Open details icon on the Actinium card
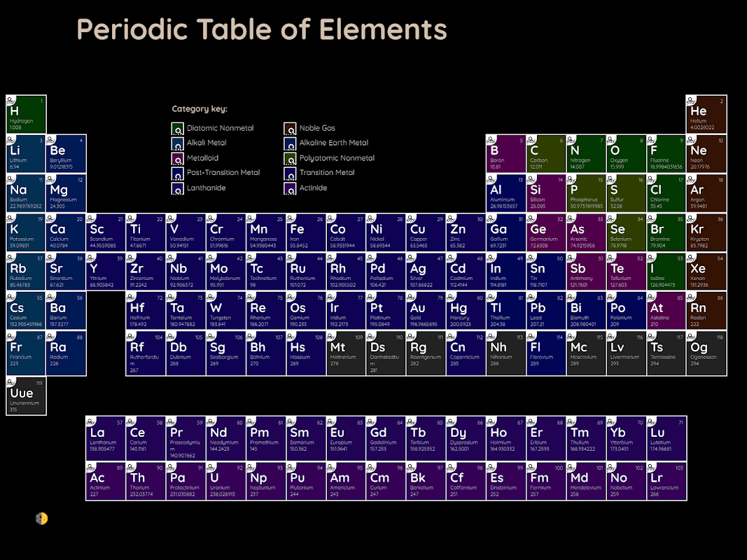 tap(90, 467)
